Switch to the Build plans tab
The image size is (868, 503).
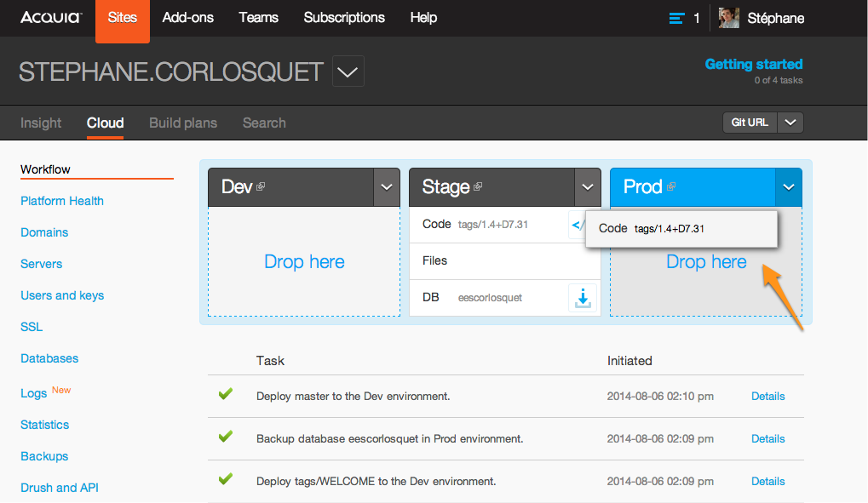pos(183,123)
